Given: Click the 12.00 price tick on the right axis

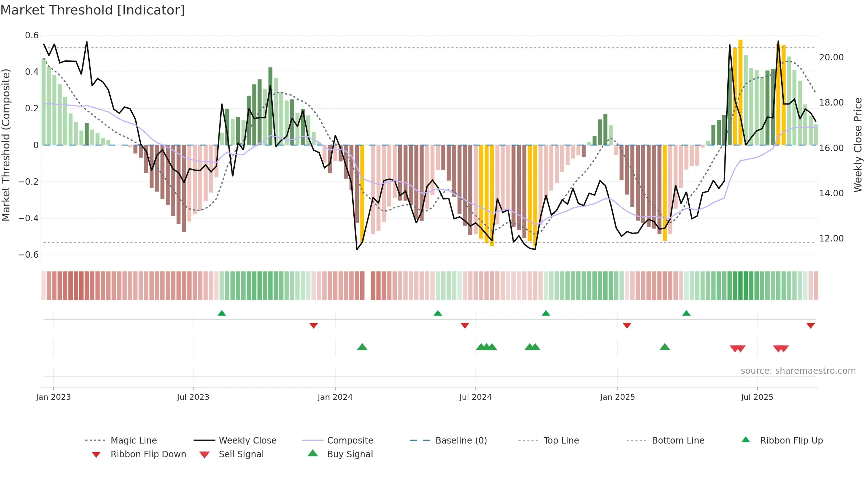Looking at the screenshot, I should 831,239.
